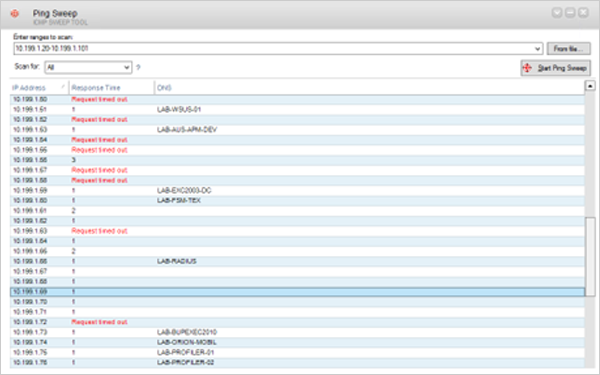Click the From file... button

click(x=568, y=49)
